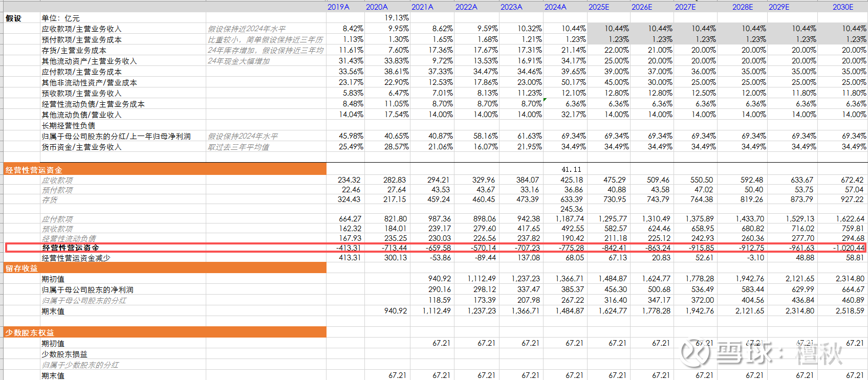Click the 货币资金/主营业务收入 row label
Viewport: 868px width, 380px height.
tap(81, 147)
